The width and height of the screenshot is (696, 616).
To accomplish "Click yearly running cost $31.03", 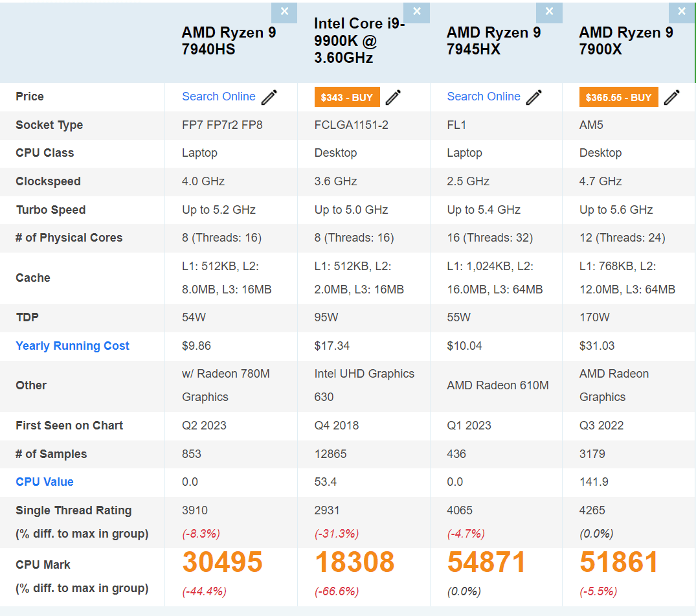I will [597, 346].
